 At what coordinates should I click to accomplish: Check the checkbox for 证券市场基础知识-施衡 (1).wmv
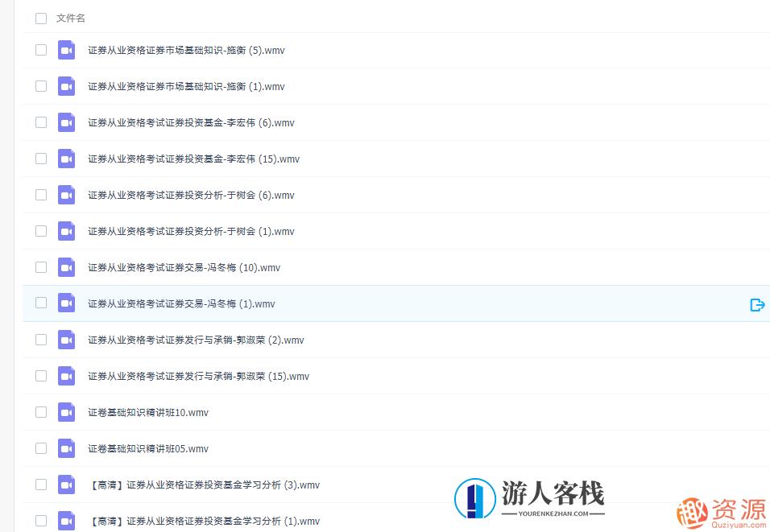pyautogui.click(x=41, y=86)
